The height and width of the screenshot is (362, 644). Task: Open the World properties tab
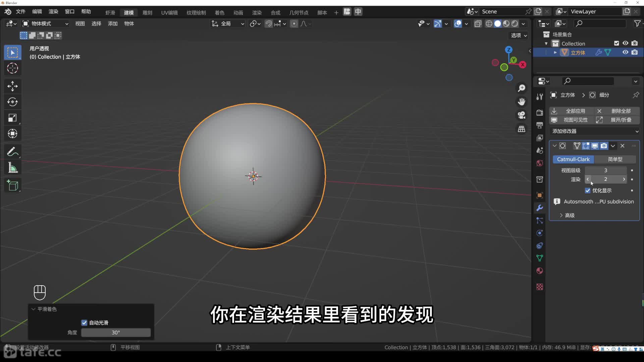tap(540, 163)
